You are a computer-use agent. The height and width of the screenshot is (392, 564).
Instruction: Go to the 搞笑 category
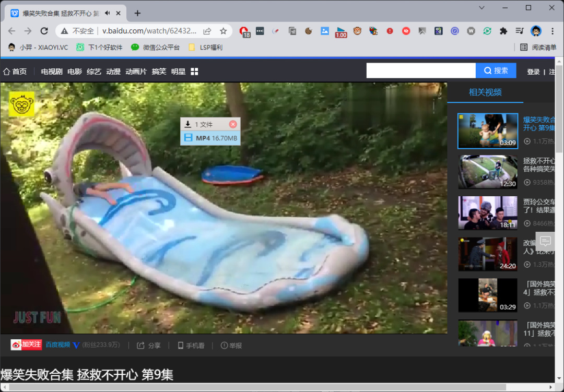tap(159, 72)
